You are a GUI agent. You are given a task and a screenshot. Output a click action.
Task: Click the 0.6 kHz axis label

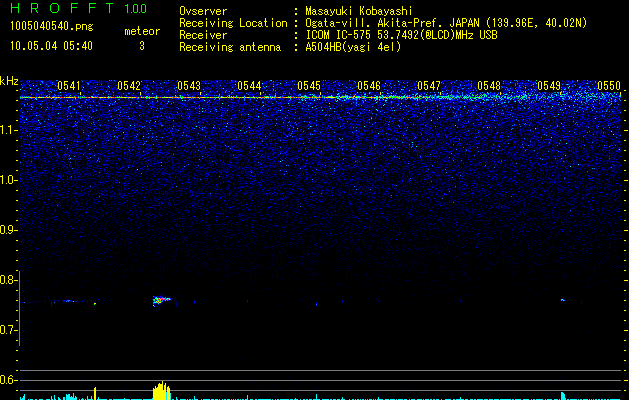[x=9, y=380]
